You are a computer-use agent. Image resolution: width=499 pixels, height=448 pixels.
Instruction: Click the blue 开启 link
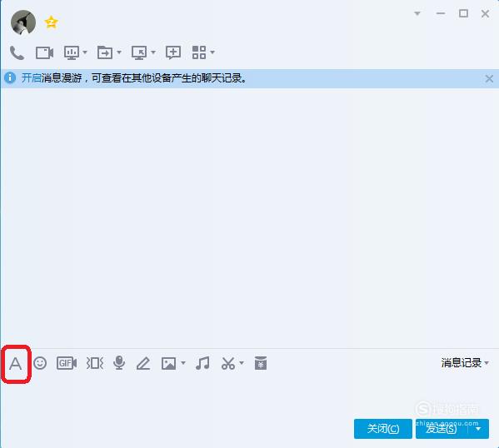[31, 78]
